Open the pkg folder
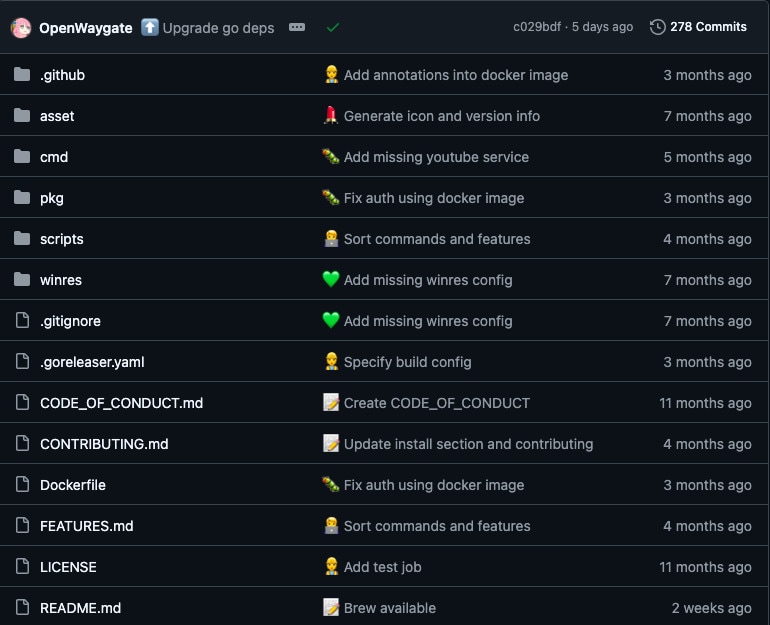Screen dimensions: 770x625 (x=52, y=198)
